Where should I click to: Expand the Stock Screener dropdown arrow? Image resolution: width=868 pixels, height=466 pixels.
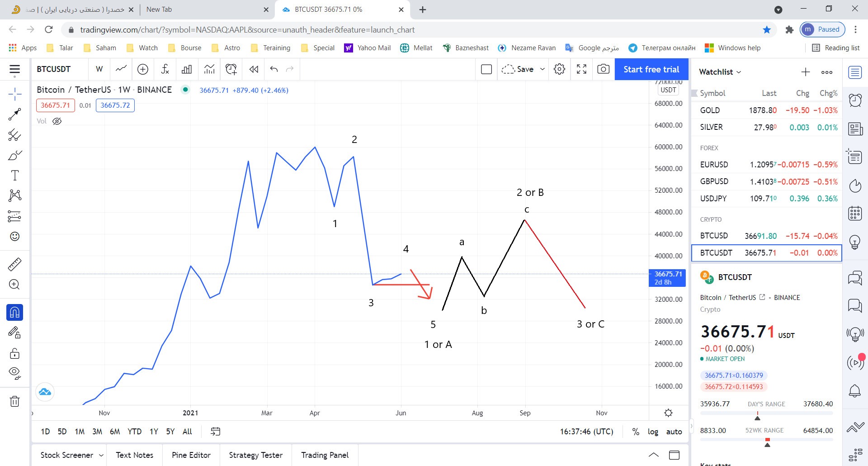(x=101, y=455)
